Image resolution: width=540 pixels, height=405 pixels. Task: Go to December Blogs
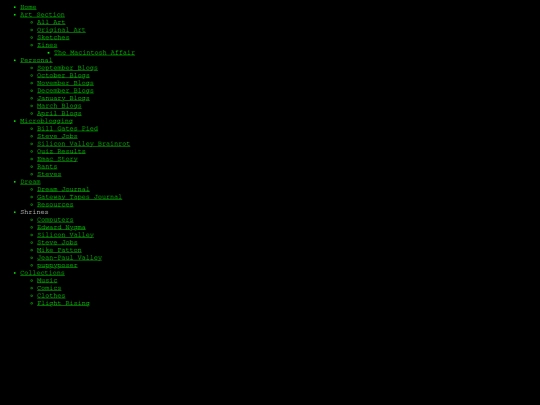(x=65, y=90)
